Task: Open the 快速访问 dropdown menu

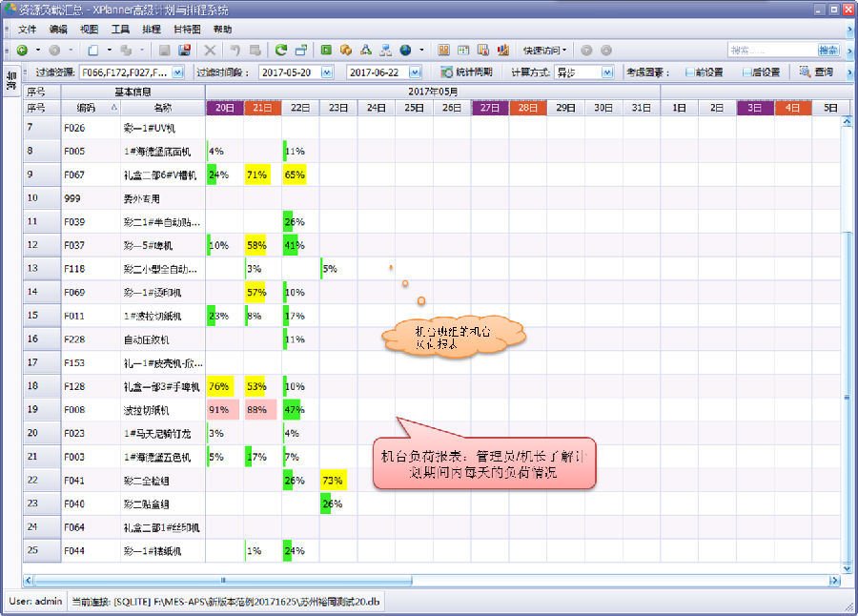Action: (544, 50)
